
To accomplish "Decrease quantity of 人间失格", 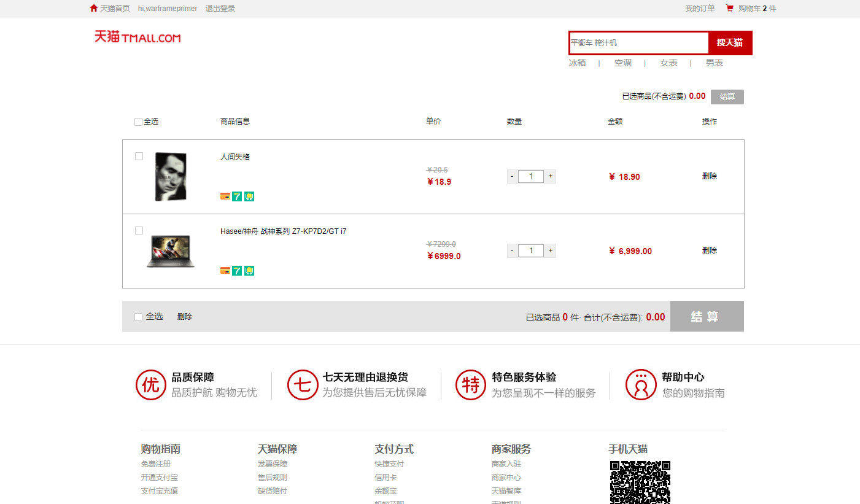I will [512, 177].
